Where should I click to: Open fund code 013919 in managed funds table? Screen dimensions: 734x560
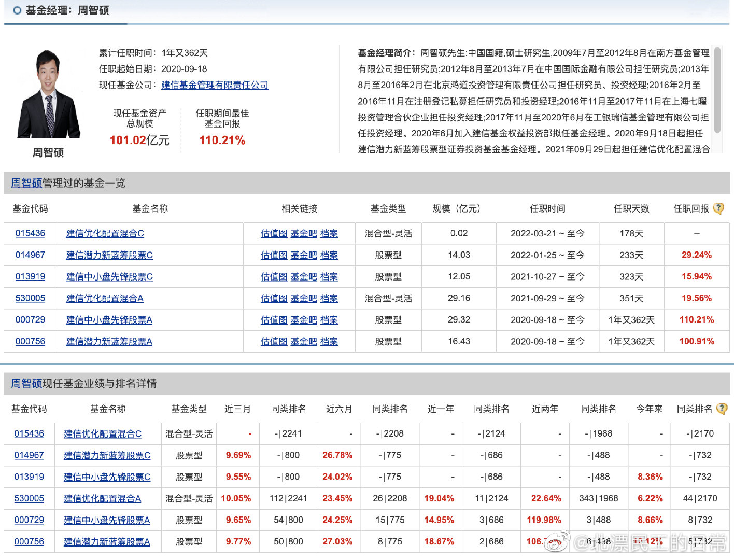(30, 276)
